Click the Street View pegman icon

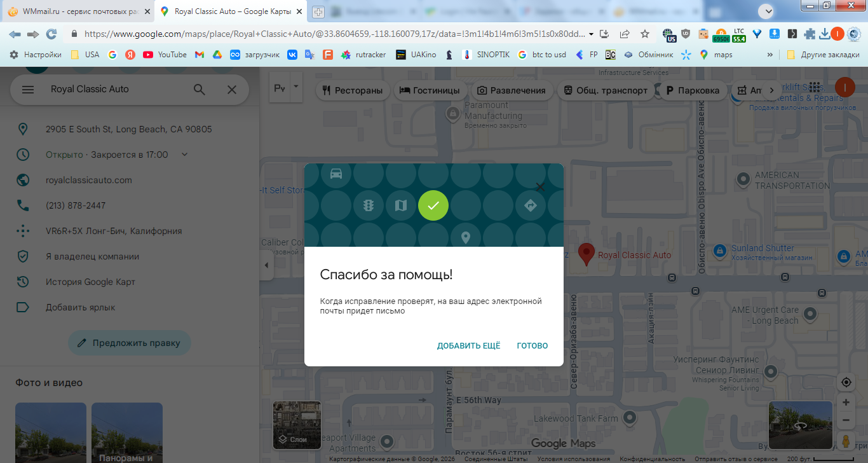(x=846, y=441)
